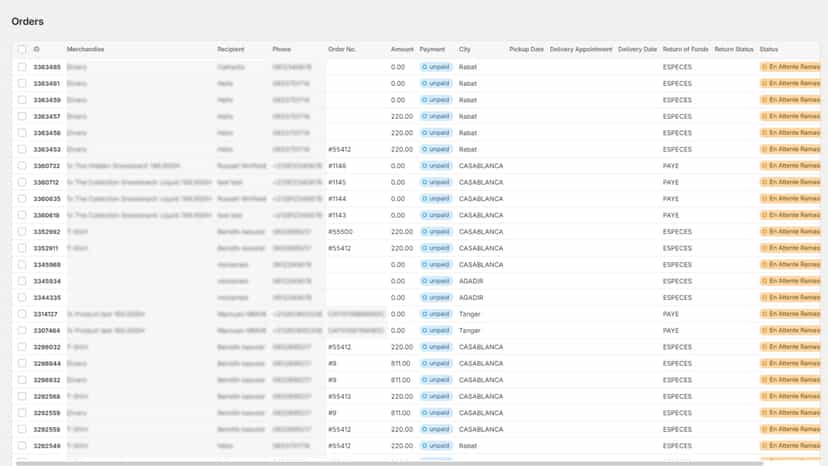Click unpaid badge on order 3292549
828x466 pixels.
(x=436, y=445)
